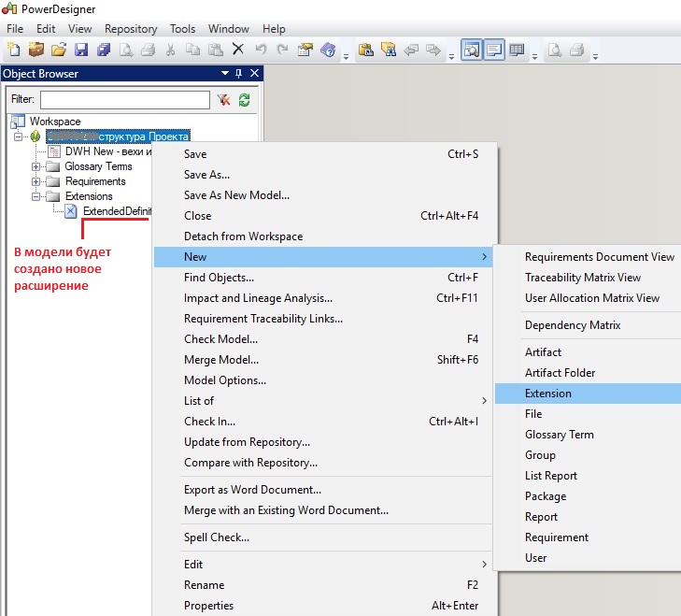The image size is (681, 616).
Task: Click the New Model toolbar icon
Action: click(x=14, y=50)
